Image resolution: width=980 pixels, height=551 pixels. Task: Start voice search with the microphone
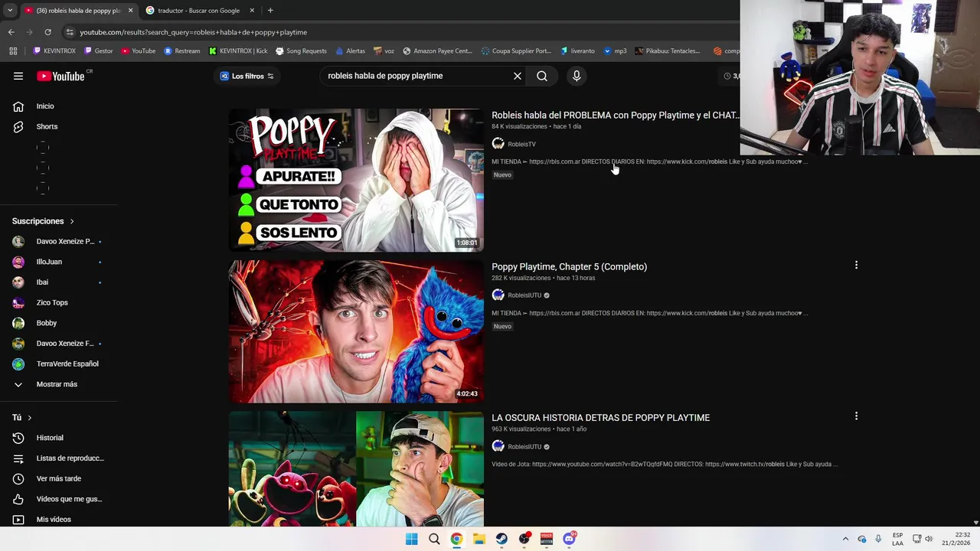coord(577,76)
